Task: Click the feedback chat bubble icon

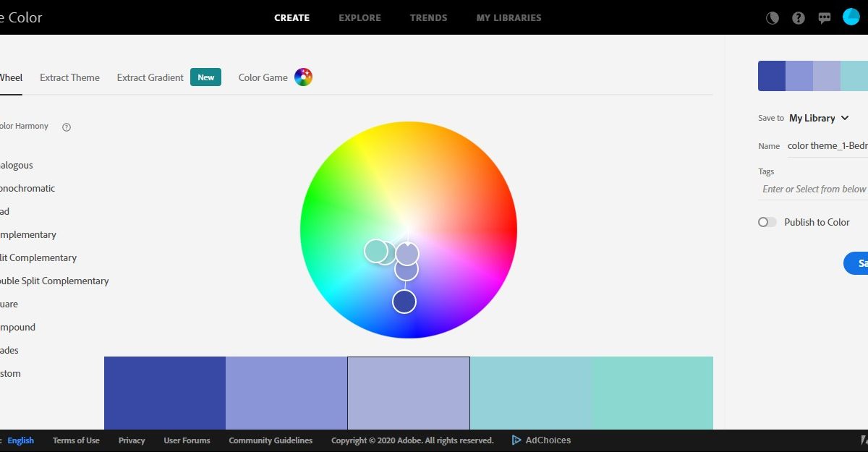Action: [825, 18]
